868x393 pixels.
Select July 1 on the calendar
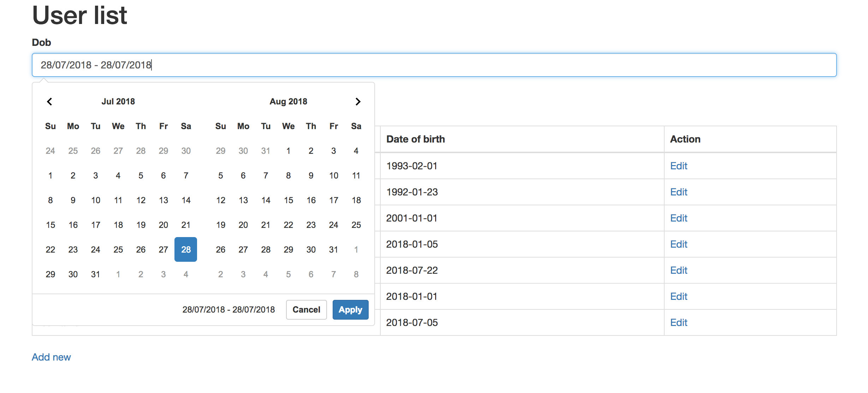click(50, 176)
